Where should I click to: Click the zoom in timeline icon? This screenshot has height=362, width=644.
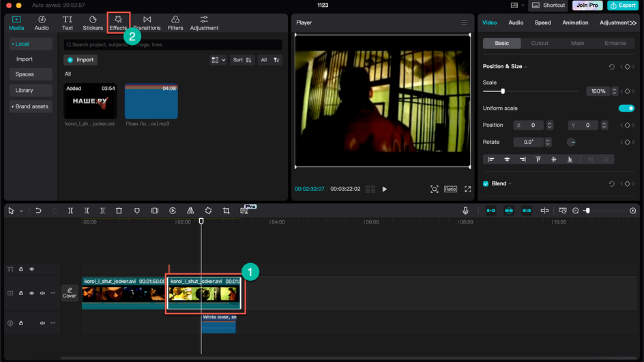click(x=632, y=211)
